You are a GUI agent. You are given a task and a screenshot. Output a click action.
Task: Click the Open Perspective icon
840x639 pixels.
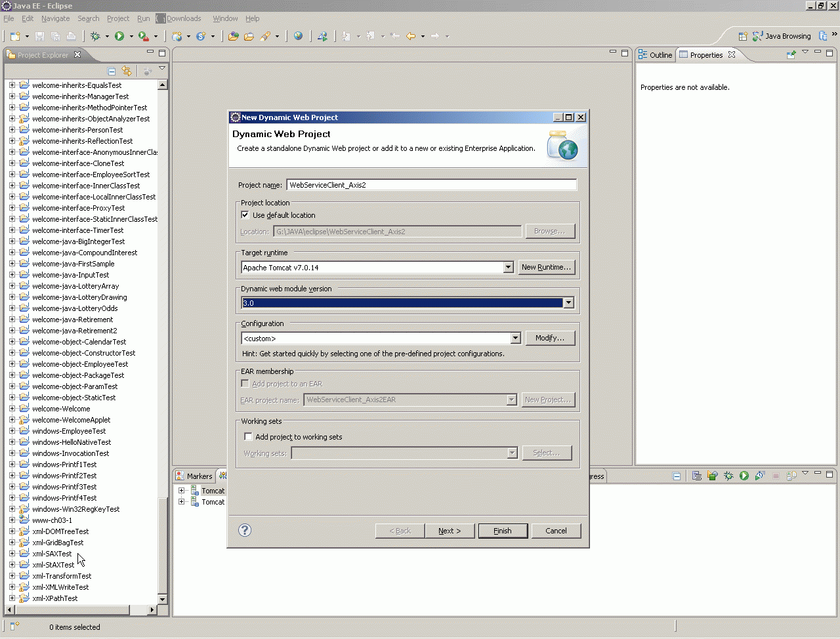[x=743, y=37]
